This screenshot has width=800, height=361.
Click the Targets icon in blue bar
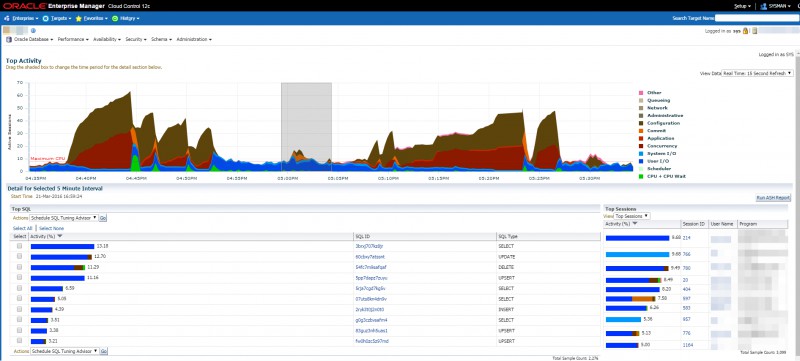(45, 18)
